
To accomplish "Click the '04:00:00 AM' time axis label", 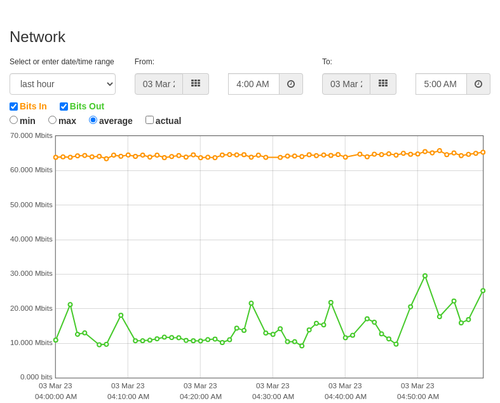I will click(x=56, y=397).
